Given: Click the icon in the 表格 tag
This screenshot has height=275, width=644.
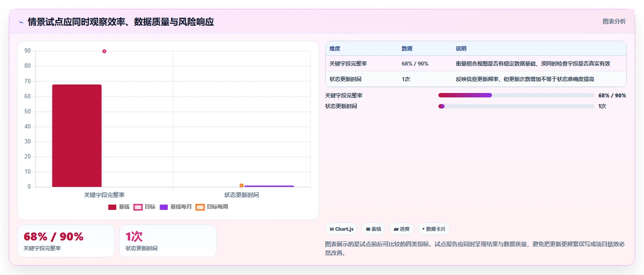Looking at the screenshot, I should pyautogui.click(x=368, y=229).
